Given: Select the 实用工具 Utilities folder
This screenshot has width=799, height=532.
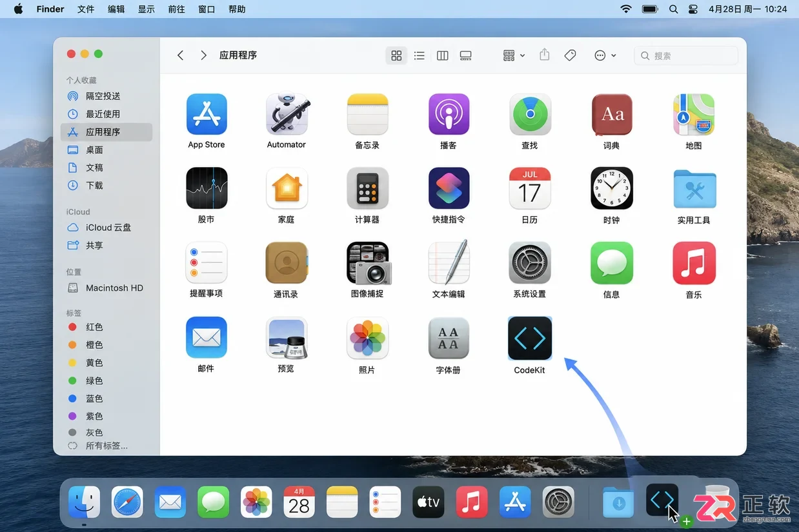Looking at the screenshot, I should [x=694, y=188].
